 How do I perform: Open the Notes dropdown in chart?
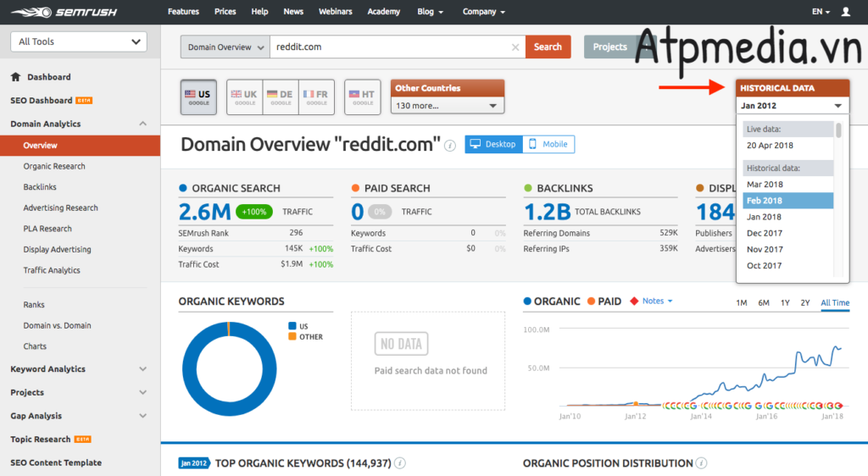pos(657,302)
